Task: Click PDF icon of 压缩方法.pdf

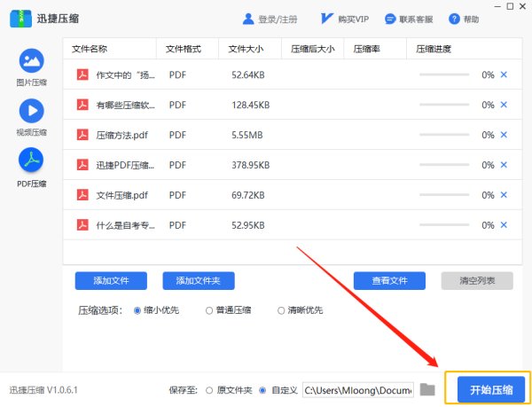Action: (x=82, y=135)
